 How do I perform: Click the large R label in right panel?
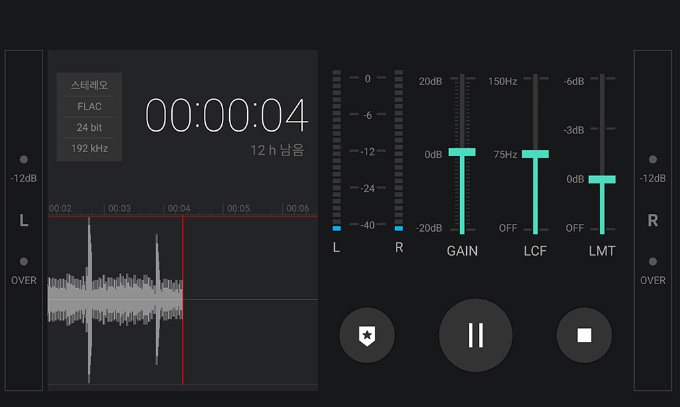point(653,220)
